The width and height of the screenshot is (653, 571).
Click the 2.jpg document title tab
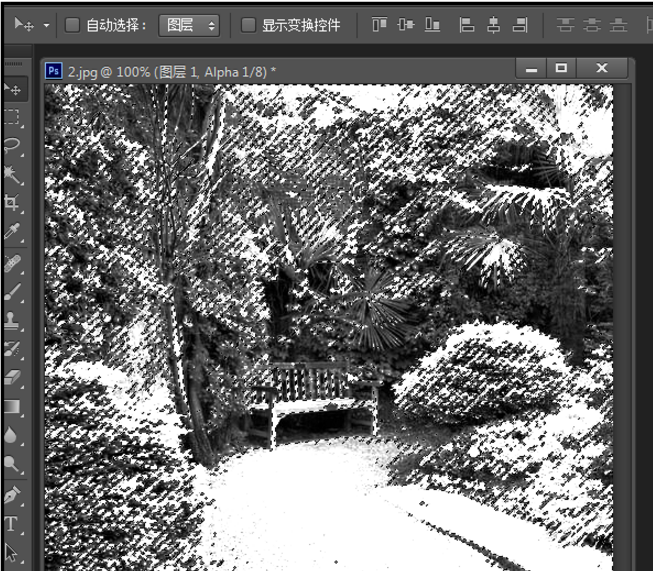(172, 72)
